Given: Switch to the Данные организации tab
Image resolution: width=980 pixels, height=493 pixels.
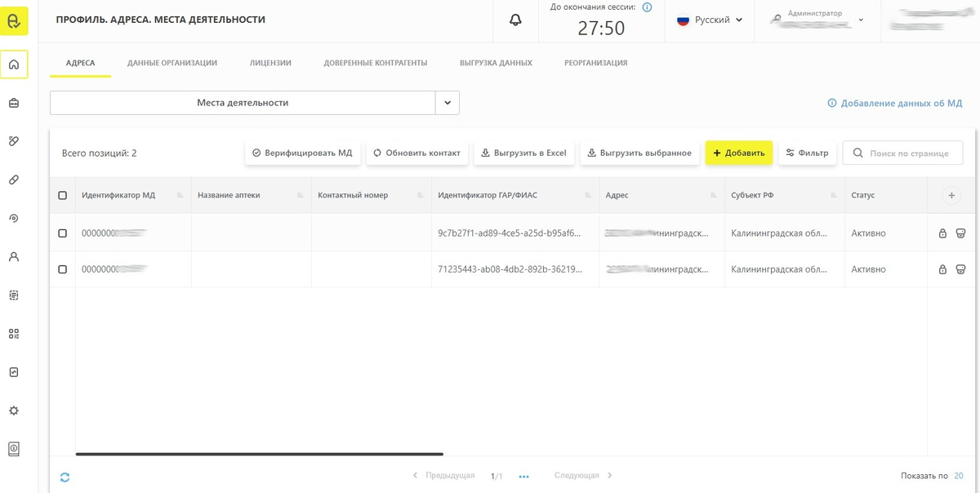Looking at the screenshot, I should (172, 63).
